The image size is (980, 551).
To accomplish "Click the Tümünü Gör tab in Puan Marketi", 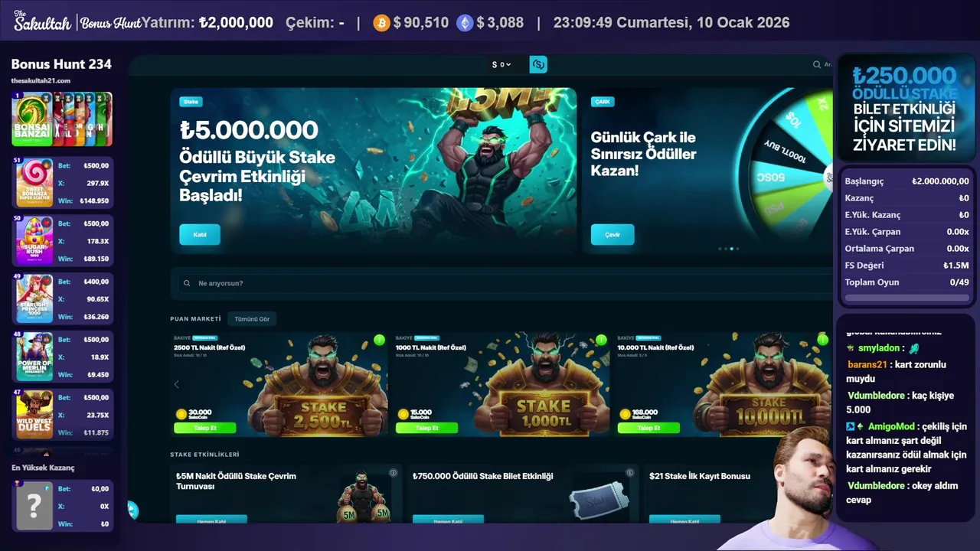I will tap(252, 318).
